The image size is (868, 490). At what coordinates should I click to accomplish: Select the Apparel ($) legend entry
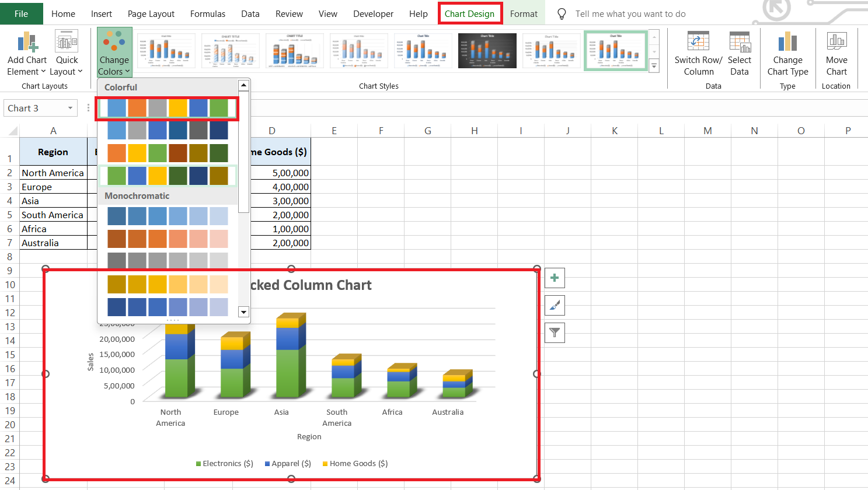288,464
